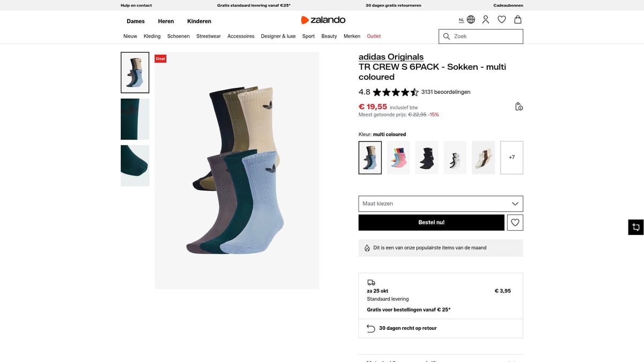Add the socks to wishlist with heart button
This screenshot has height=362, width=644.
515,223
